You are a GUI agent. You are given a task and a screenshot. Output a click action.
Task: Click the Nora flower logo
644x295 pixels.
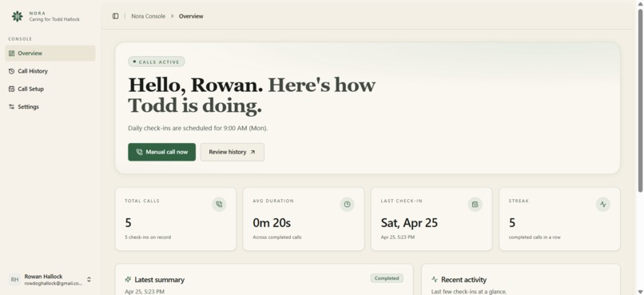tap(18, 17)
